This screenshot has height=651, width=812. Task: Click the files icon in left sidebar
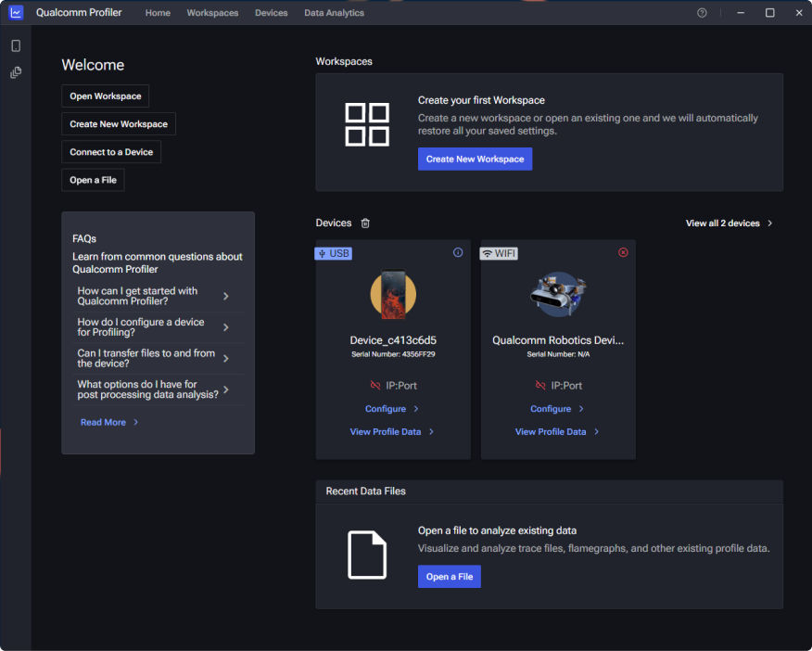tap(15, 72)
